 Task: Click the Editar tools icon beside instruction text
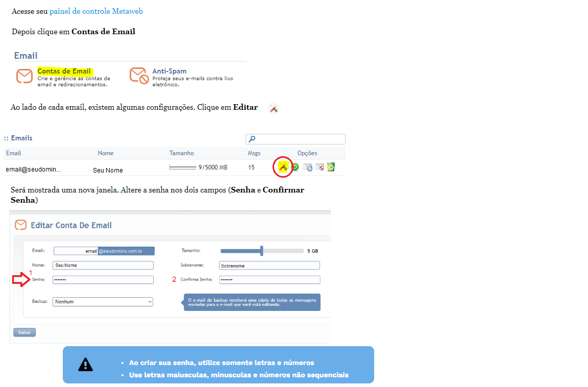click(x=274, y=108)
